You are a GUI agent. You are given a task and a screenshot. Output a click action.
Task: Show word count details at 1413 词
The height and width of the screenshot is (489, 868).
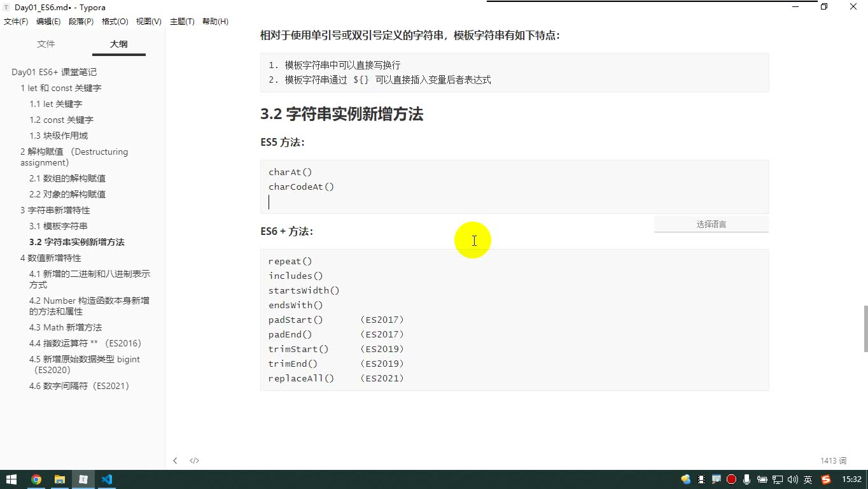[x=834, y=460]
